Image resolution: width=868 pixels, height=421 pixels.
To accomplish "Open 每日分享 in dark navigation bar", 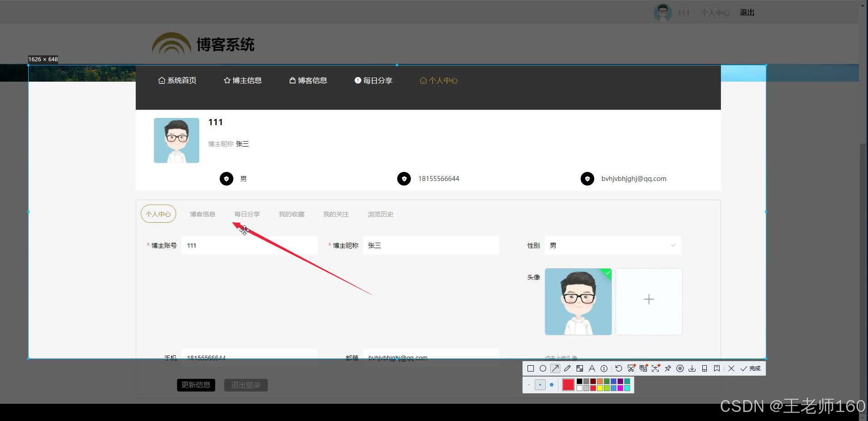I will click(374, 80).
